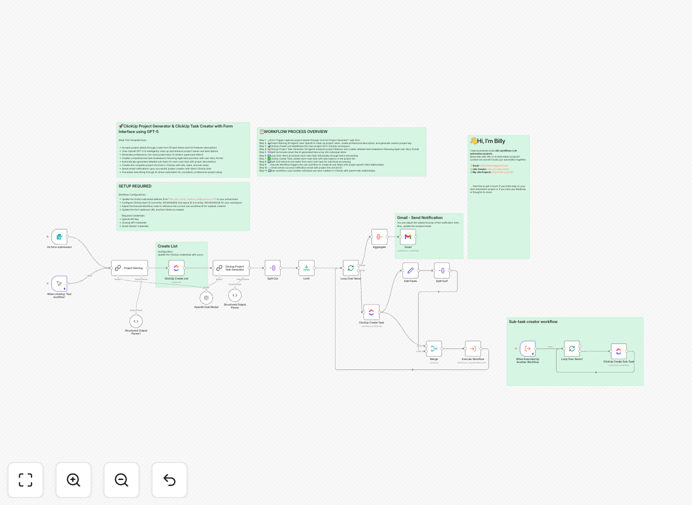
Task: Click the zoom out magnifier button
Action: pos(121,480)
